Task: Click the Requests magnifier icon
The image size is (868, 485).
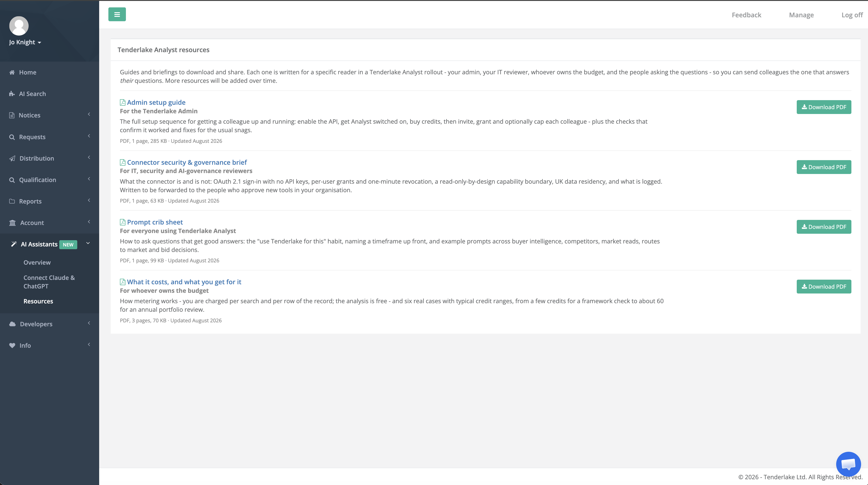Action: tap(12, 137)
